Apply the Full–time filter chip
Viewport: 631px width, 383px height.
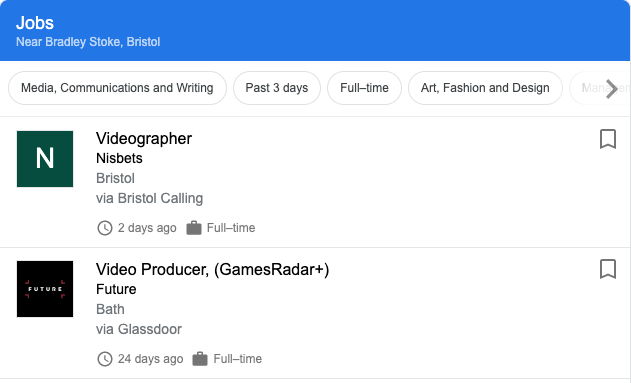(364, 88)
